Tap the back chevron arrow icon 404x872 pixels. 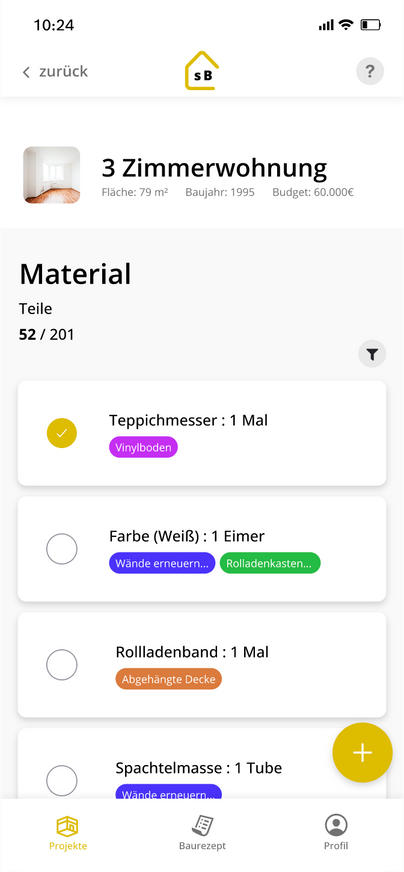26,72
